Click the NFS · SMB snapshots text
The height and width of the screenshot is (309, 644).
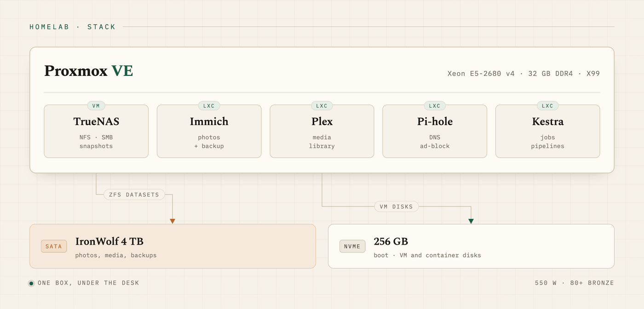pos(96,142)
